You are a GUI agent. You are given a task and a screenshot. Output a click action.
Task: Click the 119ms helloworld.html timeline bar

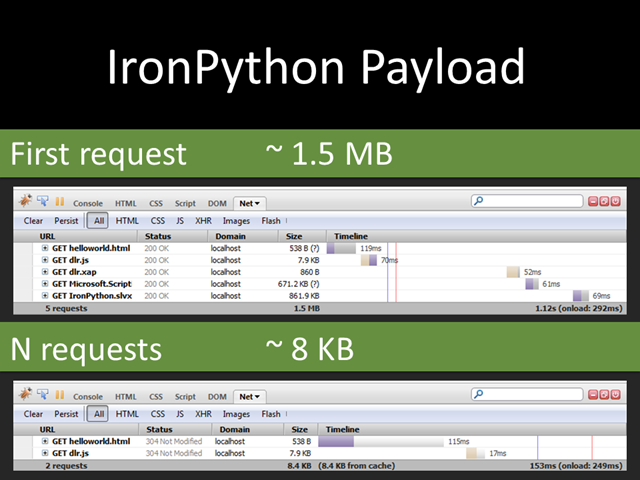pyautogui.click(x=341, y=248)
